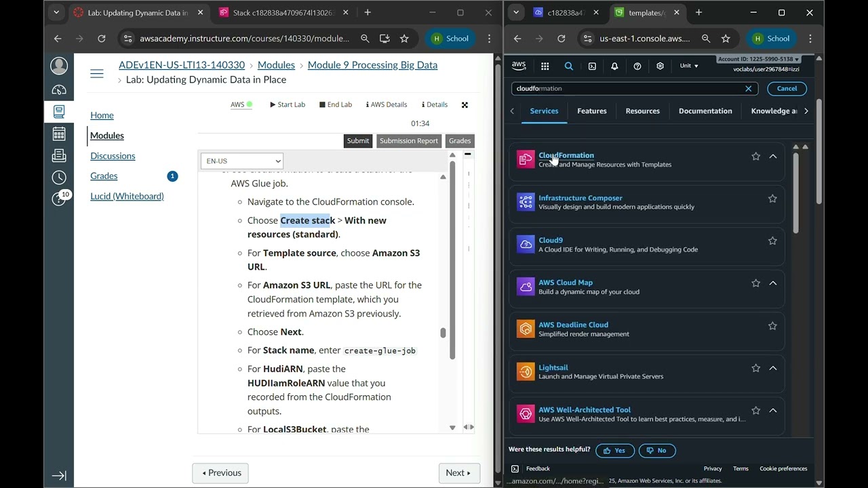868x488 pixels.
Task: Open the Submission Report button
Action: [x=409, y=141]
